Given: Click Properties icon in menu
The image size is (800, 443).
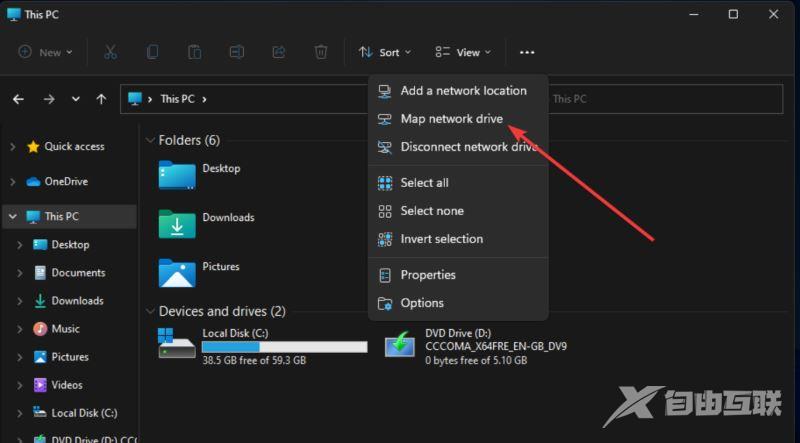Looking at the screenshot, I should [385, 276].
